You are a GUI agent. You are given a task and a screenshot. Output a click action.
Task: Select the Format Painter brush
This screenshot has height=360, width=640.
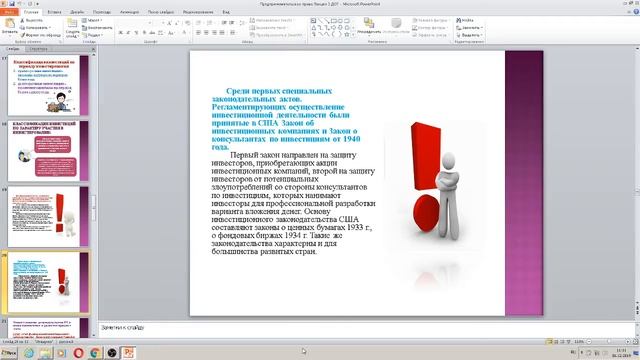pos(40,35)
